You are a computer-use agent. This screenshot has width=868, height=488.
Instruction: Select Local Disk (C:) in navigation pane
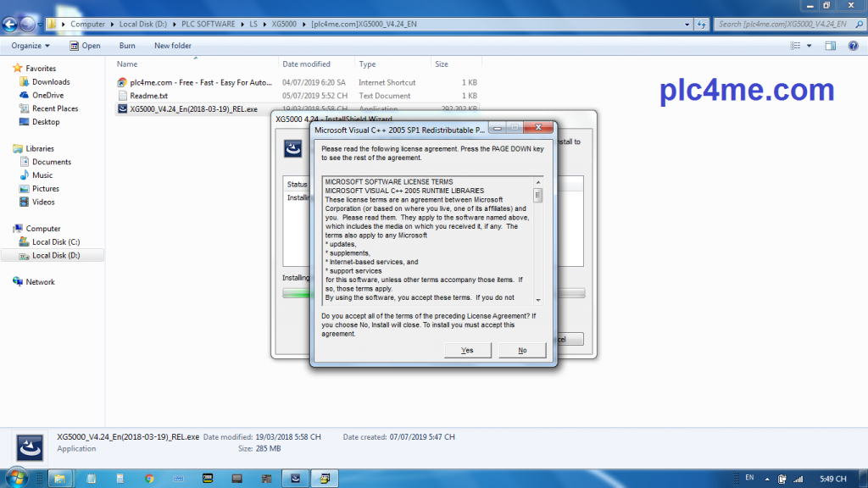[x=55, y=242]
